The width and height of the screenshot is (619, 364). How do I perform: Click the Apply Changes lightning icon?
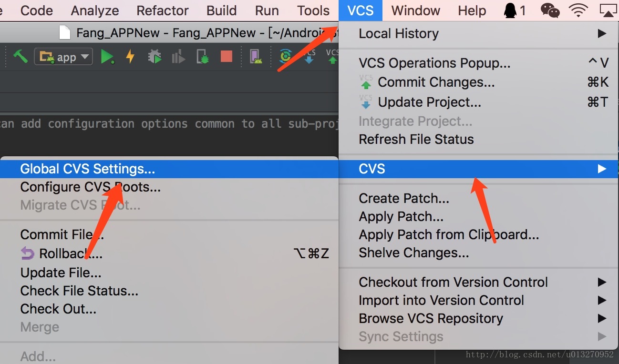[130, 57]
